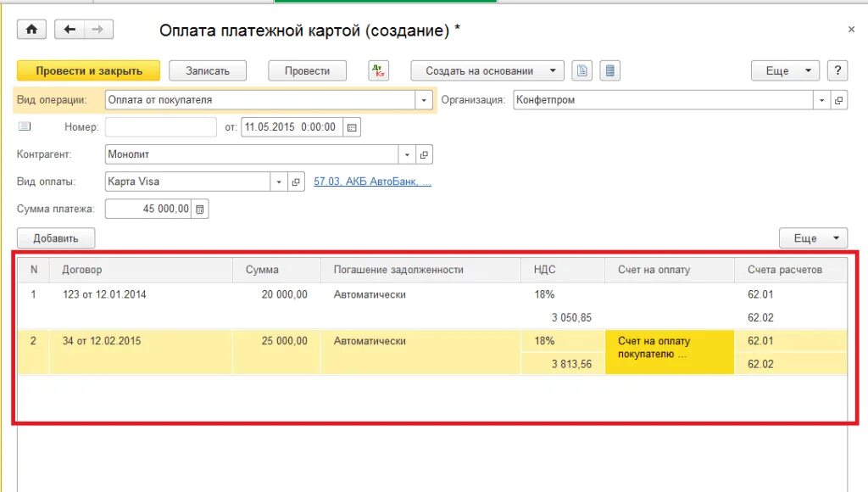Open the document report icon next to Создать на основании
The width and height of the screenshot is (868, 492).
click(581, 71)
